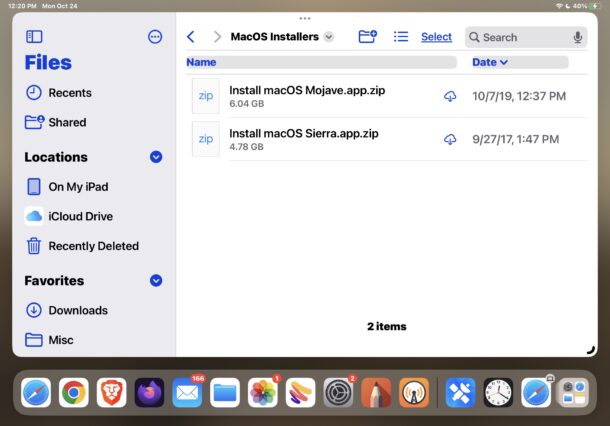Go forward with the right chevron
610x426 pixels.
217,37
